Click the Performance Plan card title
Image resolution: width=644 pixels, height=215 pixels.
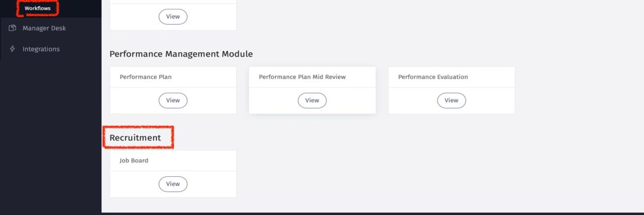pos(146,77)
